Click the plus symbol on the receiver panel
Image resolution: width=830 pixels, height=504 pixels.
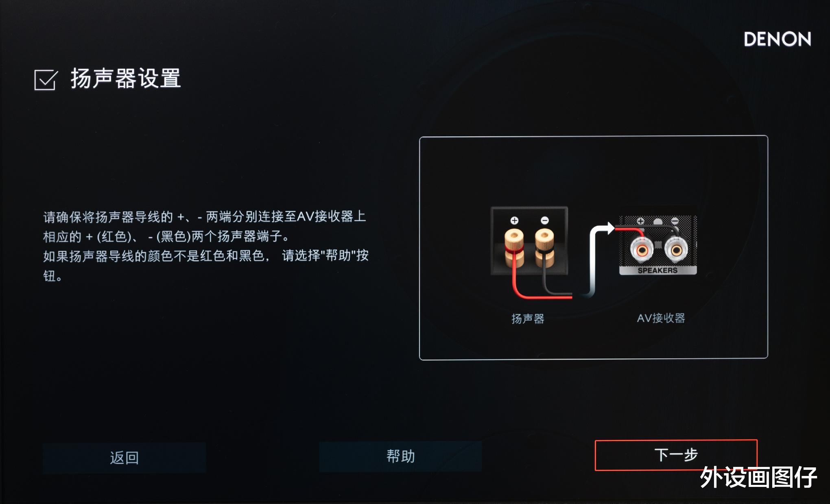640,221
